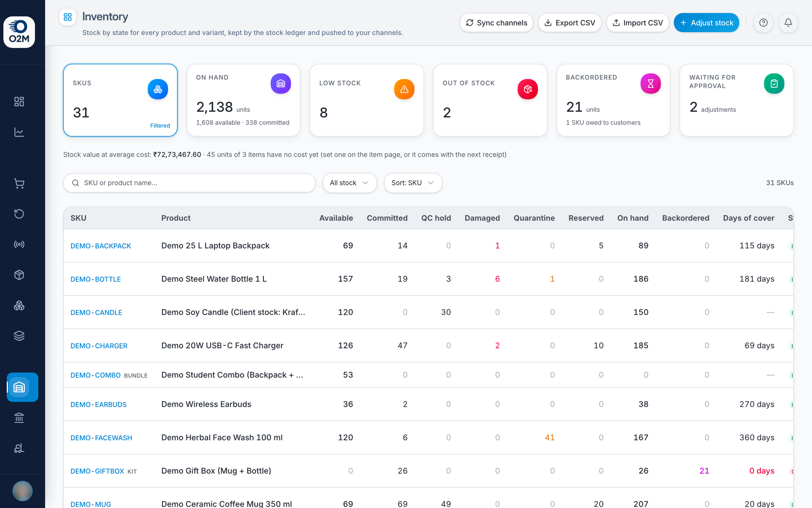Expand the All stock filter dropdown

coord(350,183)
